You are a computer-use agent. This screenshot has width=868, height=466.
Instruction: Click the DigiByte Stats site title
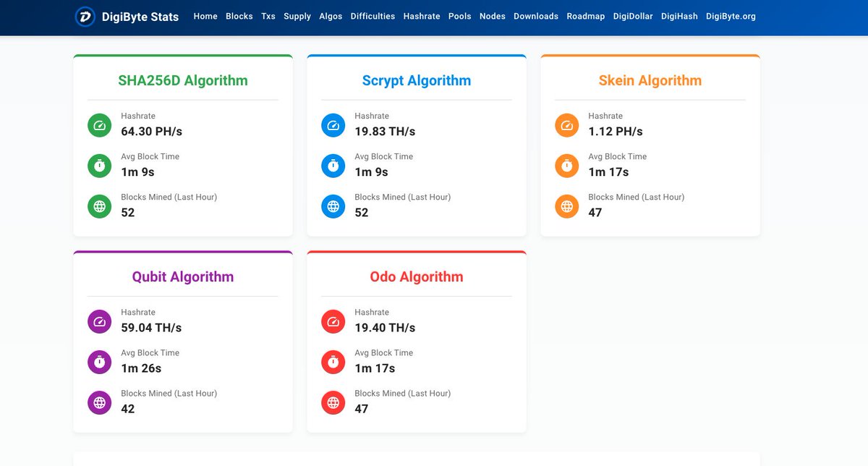[x=140, y=17]
